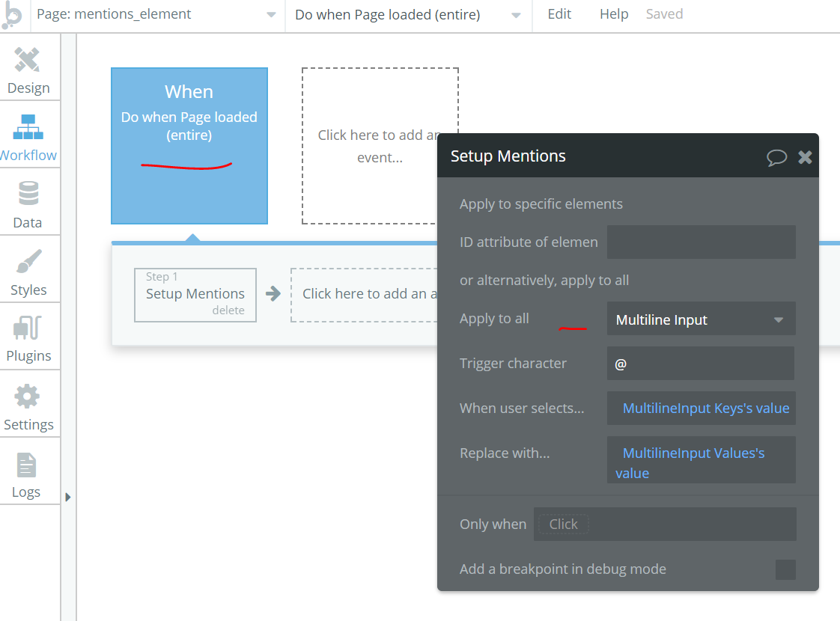Viewport: 840px width, 621px height.
Task: Expand the collapsed left panel arrow
Action: (x=68, y=495)
